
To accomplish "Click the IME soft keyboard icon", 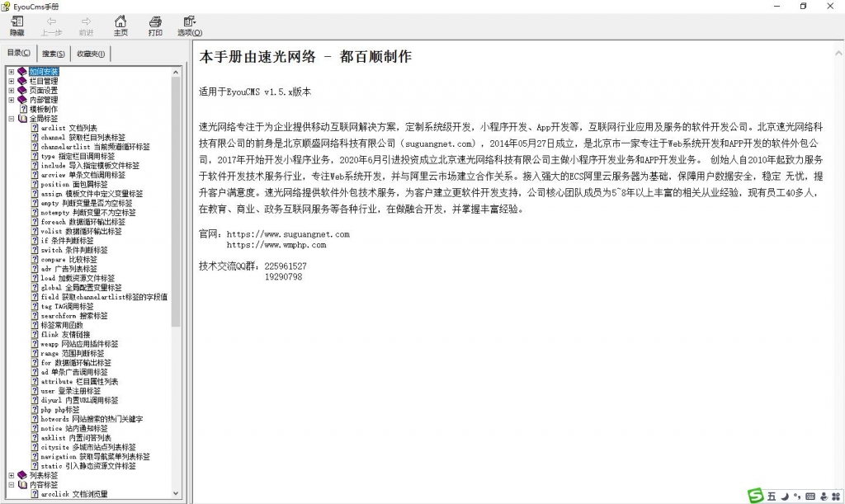I will 810,497.
